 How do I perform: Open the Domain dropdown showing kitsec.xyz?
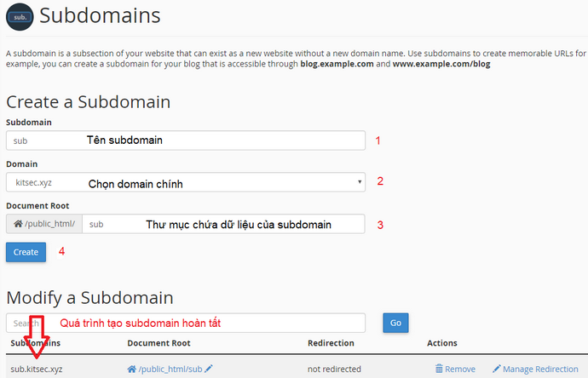[185, 181]
